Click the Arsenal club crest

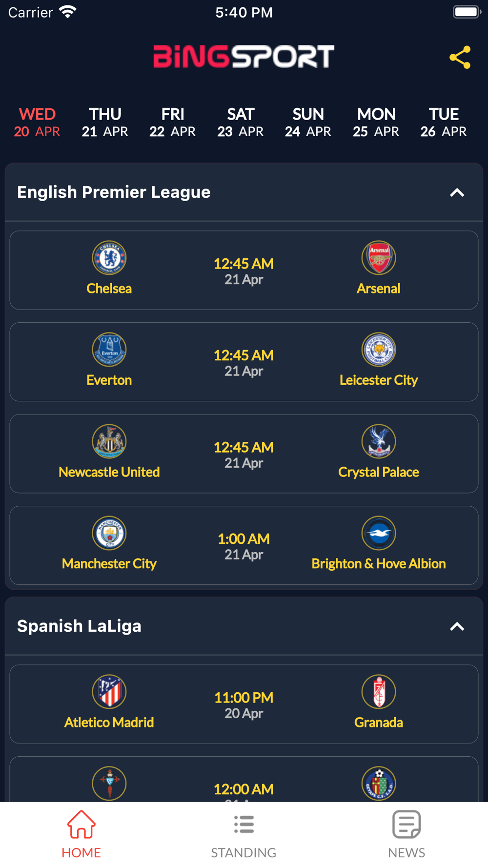click(379, 258)
